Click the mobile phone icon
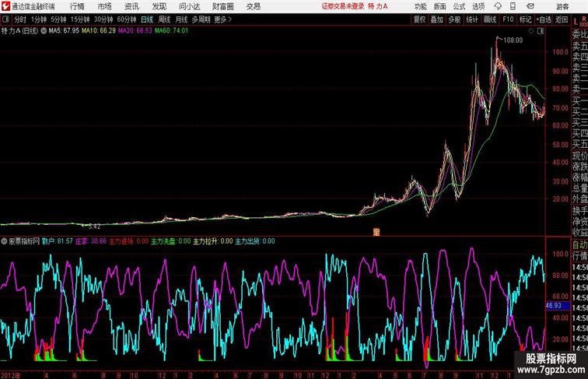This screenshot has height=379, width=588. point(513,6)
